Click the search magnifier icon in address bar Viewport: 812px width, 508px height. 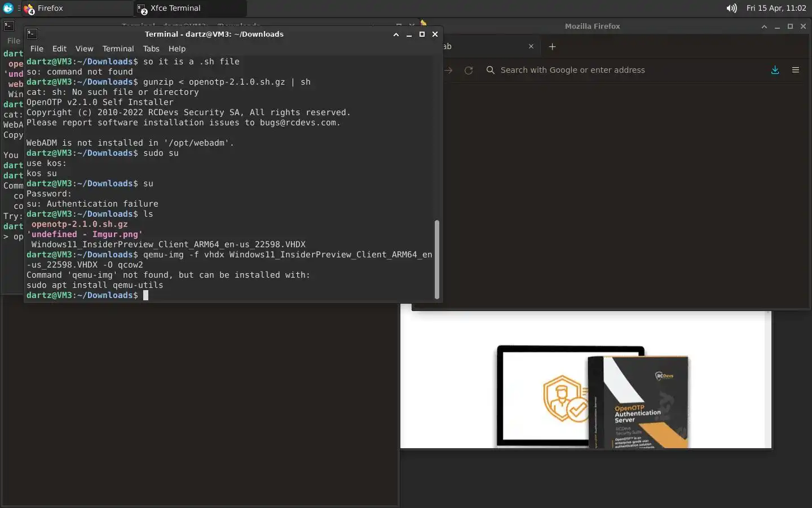[491, 70]
